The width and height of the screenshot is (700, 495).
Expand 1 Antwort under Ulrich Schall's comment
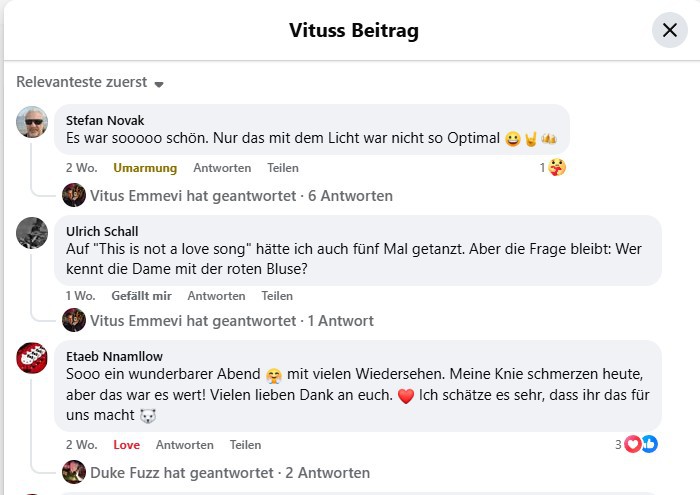pos(231,321)
